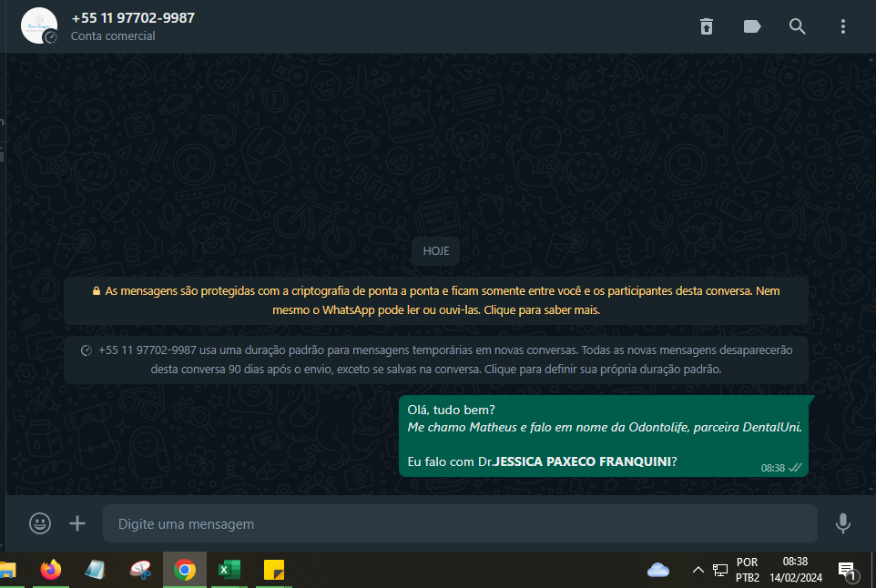The width and height of the screenshot is (876, 588).
Task: Open the clock showing 14/02/2024
Action: tap(796, 570)
